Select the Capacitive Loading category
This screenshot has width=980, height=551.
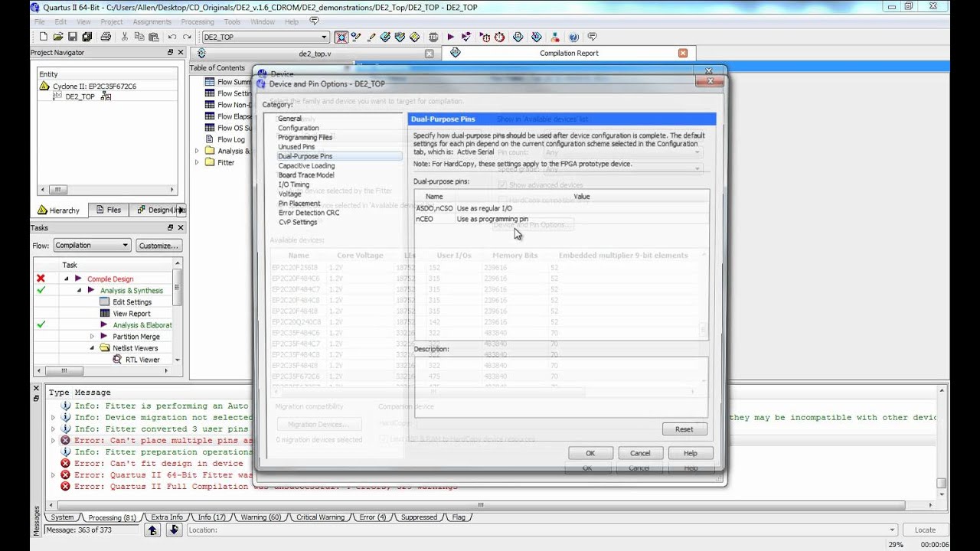pos(306,165)
